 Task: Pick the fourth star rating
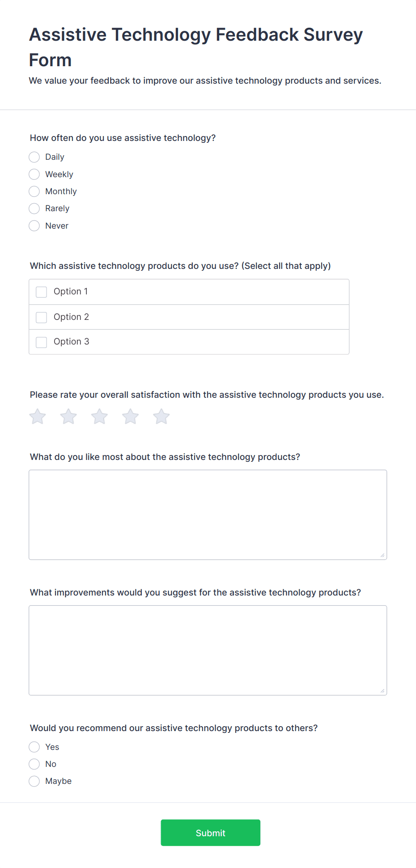coord(131,417)
